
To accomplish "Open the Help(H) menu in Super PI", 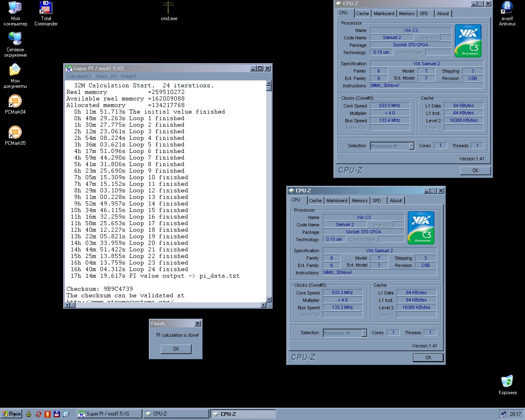I will pyautogui.click(x=128, y=76).
